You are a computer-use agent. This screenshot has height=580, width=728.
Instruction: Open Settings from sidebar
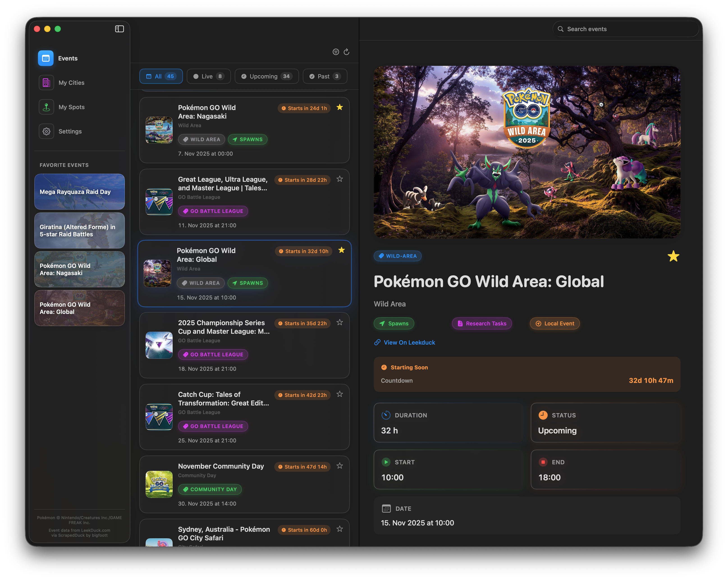click(70, 131)
